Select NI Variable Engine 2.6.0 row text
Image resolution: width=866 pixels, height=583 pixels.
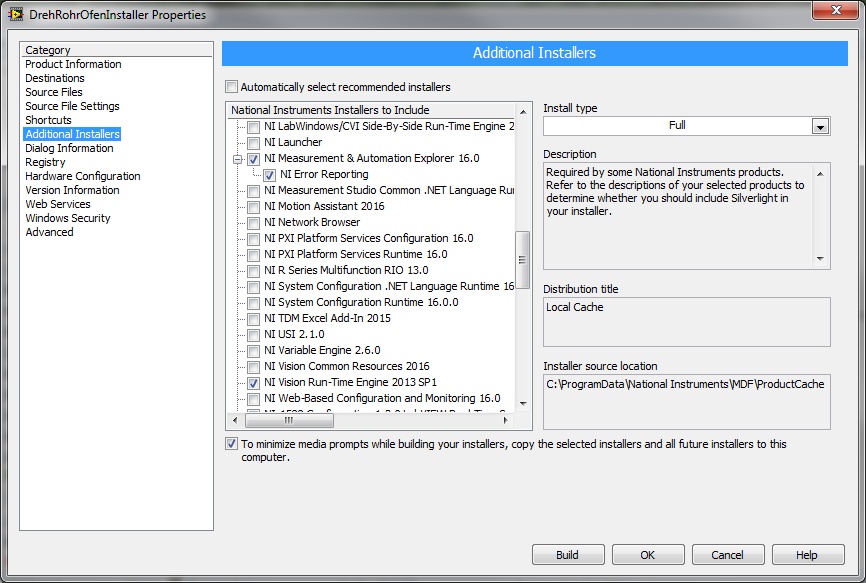pos(322,351)
